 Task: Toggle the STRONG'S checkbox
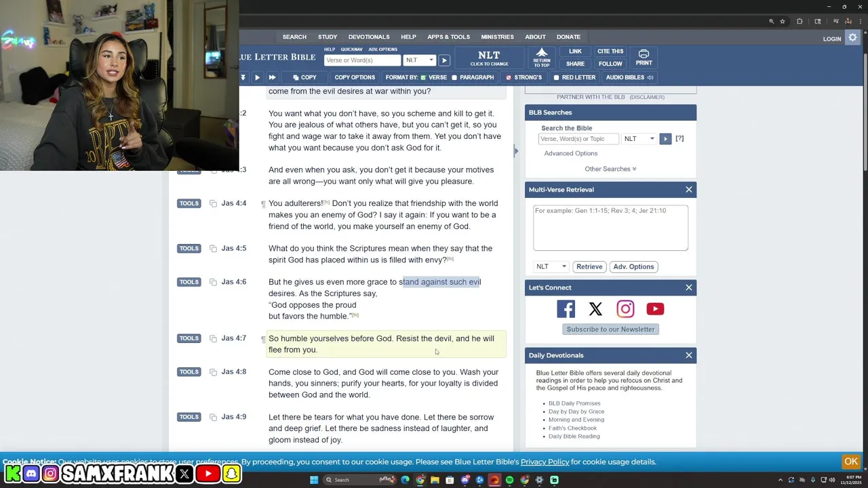(x=509, y=77)
